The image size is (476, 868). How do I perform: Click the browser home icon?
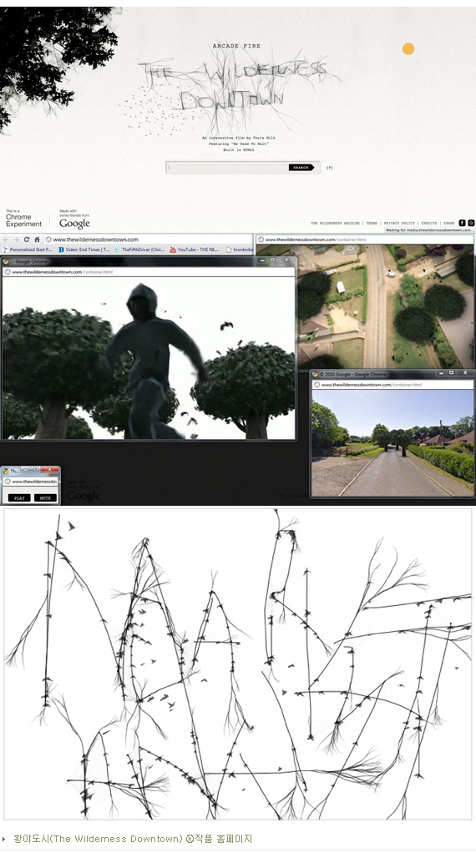click(37, 240)
